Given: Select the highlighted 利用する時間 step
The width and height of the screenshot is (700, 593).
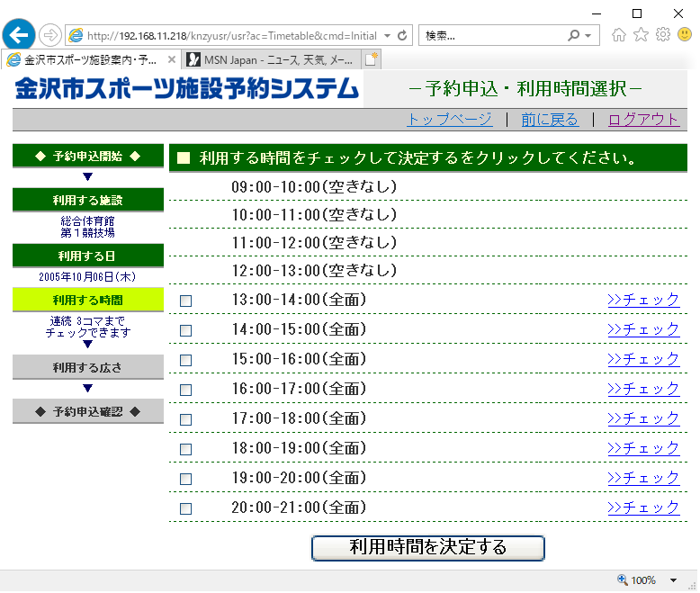Looking at the screenshot, I should [x=88, y=300].
